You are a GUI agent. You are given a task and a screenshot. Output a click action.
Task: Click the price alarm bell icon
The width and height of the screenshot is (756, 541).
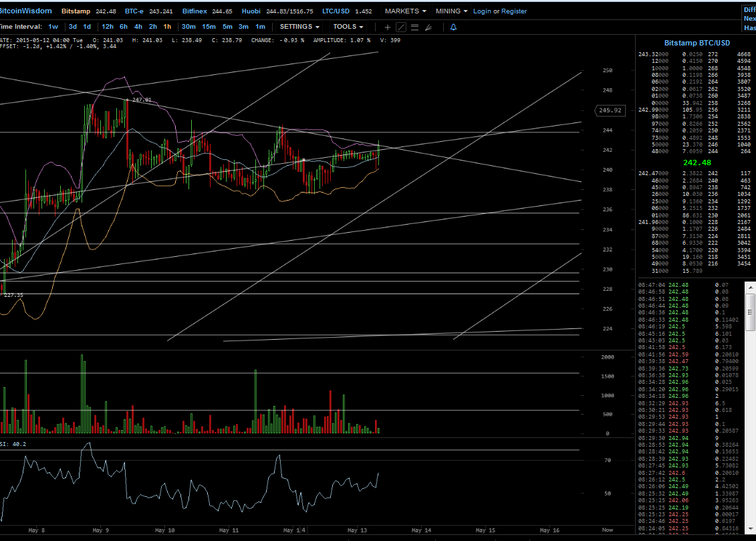(x=453, y=27)
